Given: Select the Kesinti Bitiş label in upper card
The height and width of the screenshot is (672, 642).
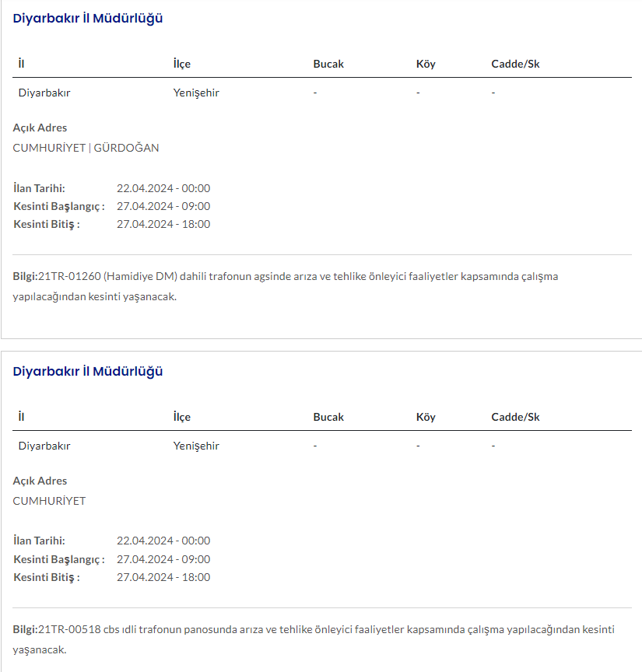Looking at the screenshot, I should tap(47, 224).
